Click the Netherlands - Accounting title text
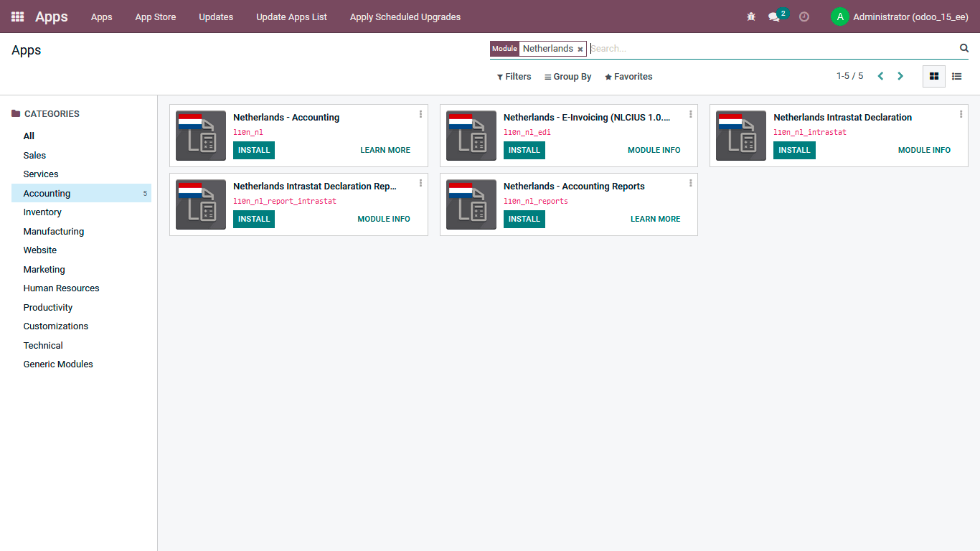 click(286, 118)
